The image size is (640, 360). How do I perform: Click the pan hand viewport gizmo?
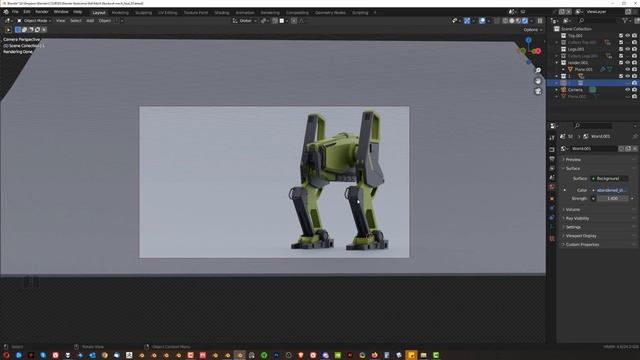pos(538,81)
